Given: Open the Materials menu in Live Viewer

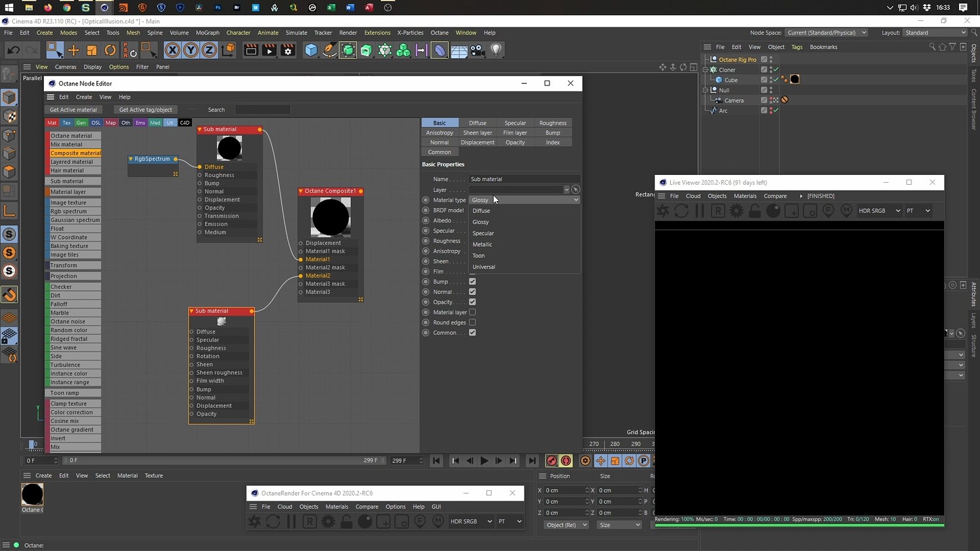Looking at the screenshot, I should coord(745,196).
